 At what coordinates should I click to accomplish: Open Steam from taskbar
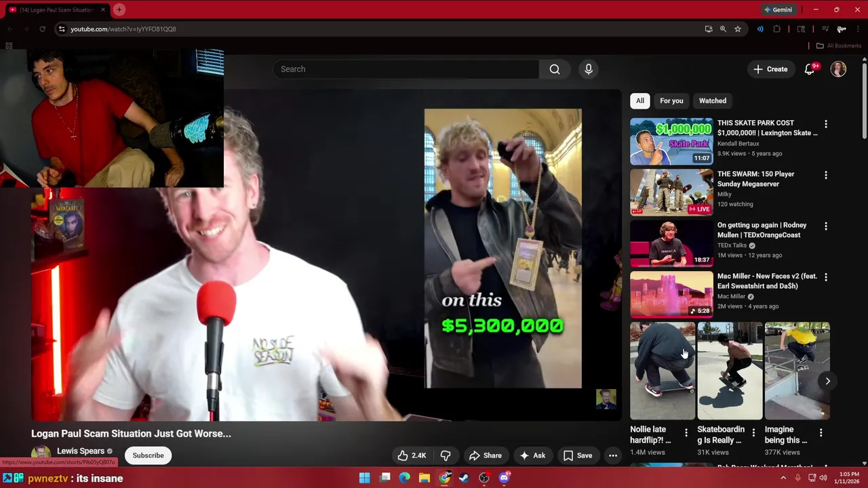464,478
